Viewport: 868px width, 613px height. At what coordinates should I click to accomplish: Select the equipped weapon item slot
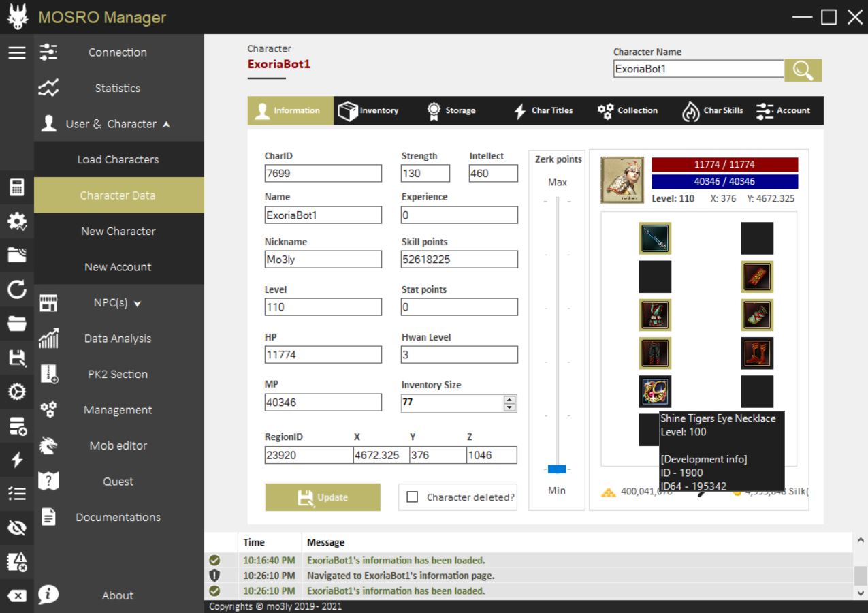pos(655,238)
